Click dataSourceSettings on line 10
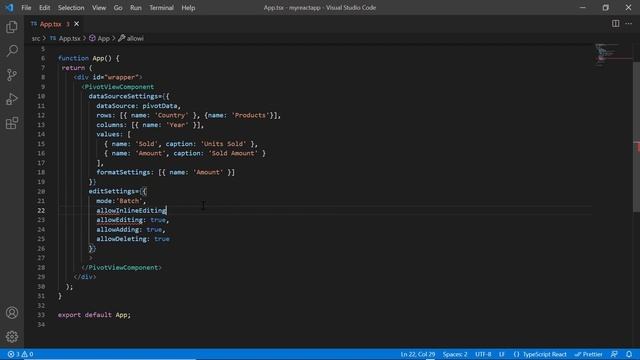This screenshot has width=640, height=360. coord(123,96)
